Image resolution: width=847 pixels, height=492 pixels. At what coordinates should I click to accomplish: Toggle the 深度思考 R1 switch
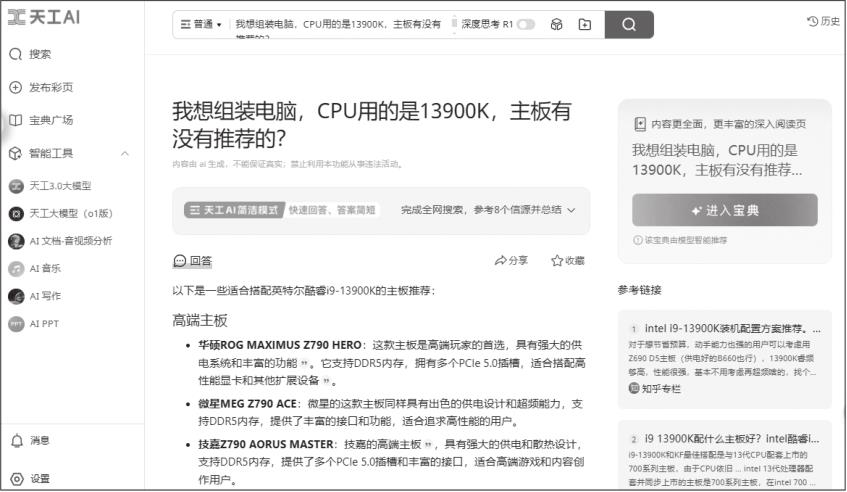click(526, 24)
